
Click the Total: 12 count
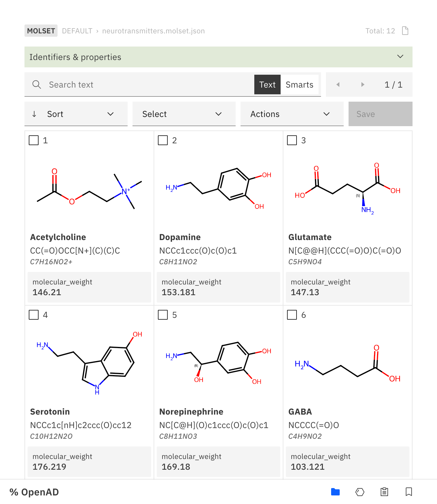tap(380, 31)
